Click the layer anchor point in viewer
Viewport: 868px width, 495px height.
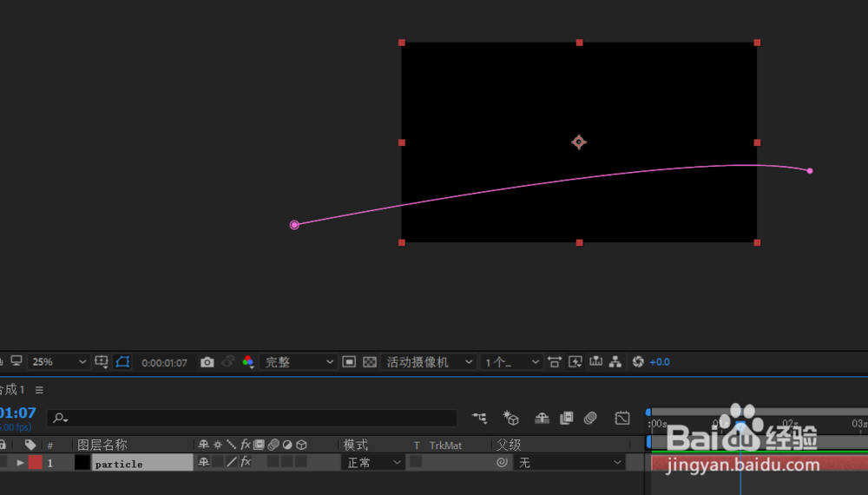[x=579, y=142]
